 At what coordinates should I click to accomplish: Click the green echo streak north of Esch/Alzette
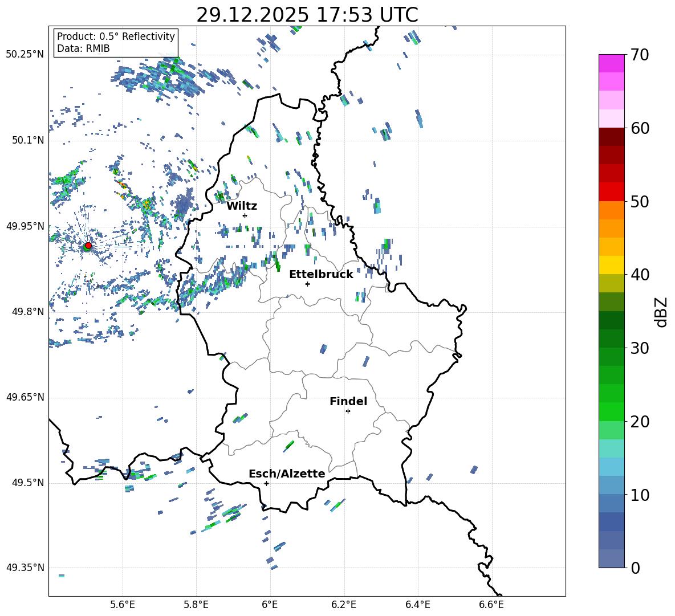click(x=289, y=446)
